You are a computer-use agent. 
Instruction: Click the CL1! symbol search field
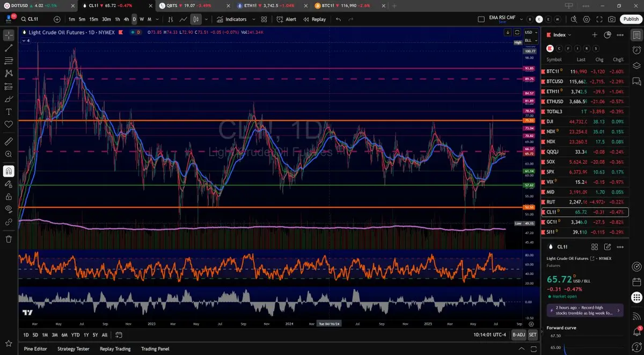pos(35,19)
